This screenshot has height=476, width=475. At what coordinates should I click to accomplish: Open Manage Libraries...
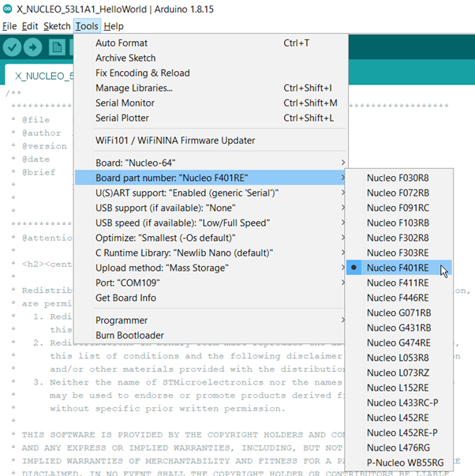click(x=210, y=88)
